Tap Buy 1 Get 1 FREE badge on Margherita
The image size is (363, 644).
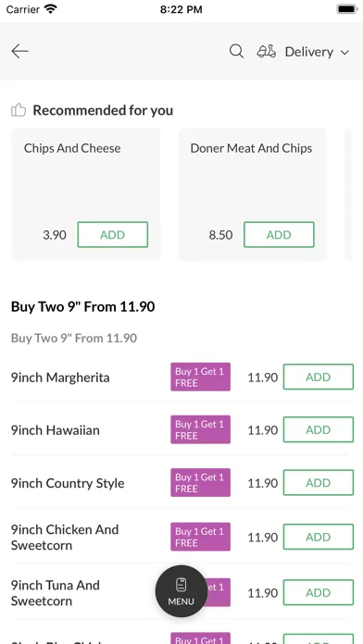201,377
